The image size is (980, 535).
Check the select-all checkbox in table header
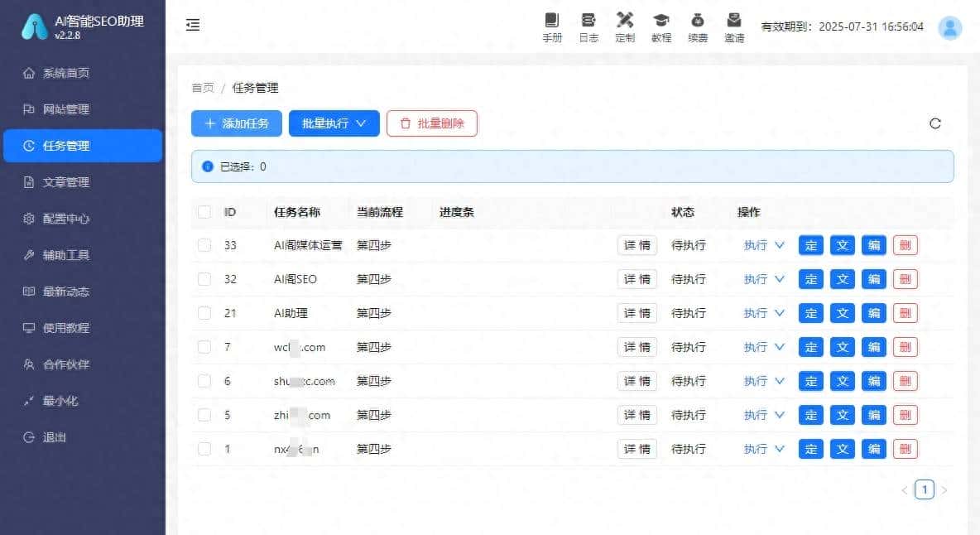pyautogui.click(x=204, y=212)
